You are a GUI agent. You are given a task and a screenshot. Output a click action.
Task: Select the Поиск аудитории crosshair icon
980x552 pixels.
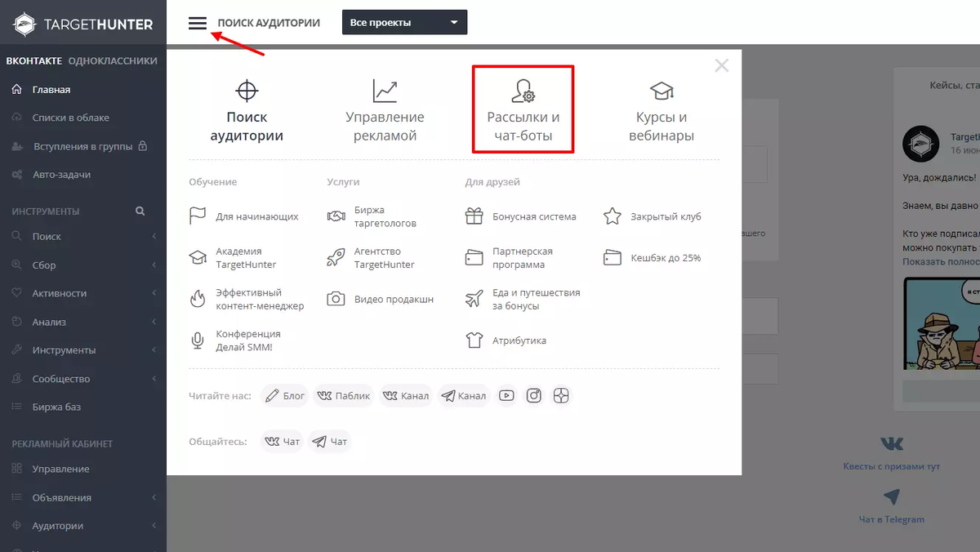pos(247,90)
